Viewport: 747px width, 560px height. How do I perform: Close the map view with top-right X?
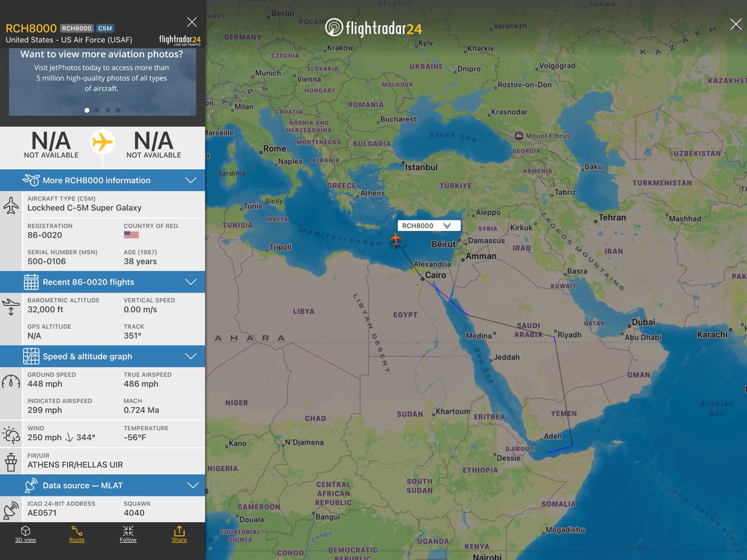735,24
